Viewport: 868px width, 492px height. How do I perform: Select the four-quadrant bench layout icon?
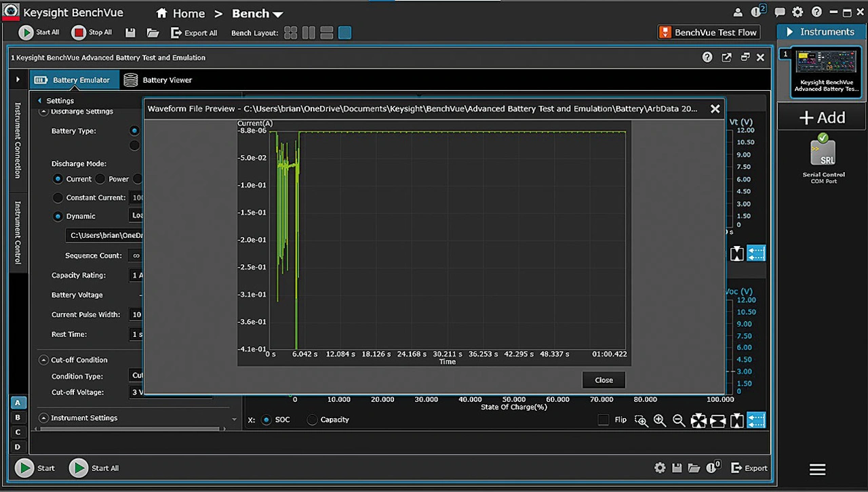pyautogui.click(x=291, y=33)
